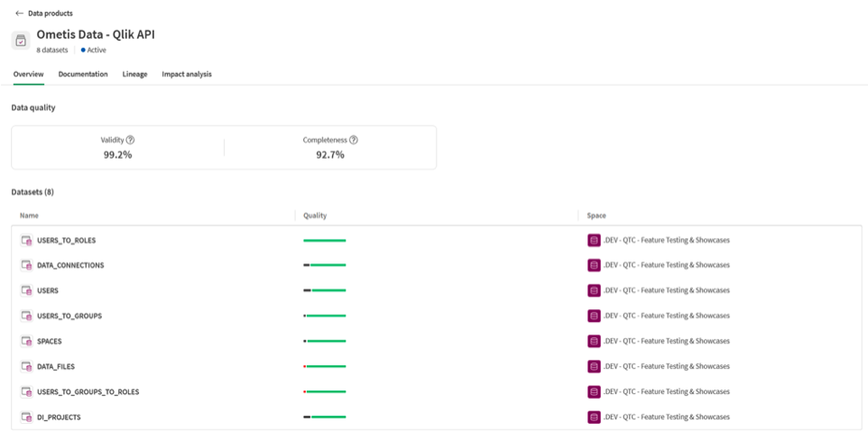Sort by the Name column header
Image resolution: width=868 pixels, height=432 pixels.
[x=29, y=216]
